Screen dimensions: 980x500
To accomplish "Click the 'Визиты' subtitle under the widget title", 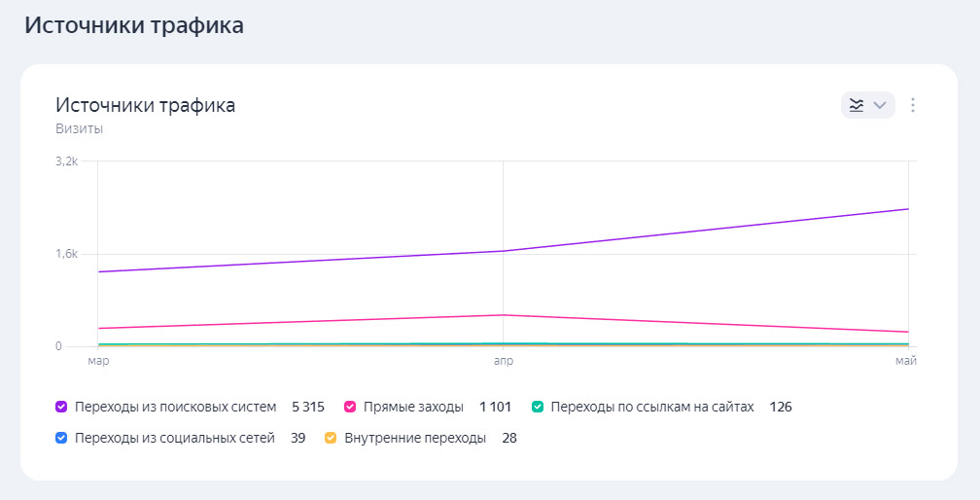I will click(x=79, y=128).
